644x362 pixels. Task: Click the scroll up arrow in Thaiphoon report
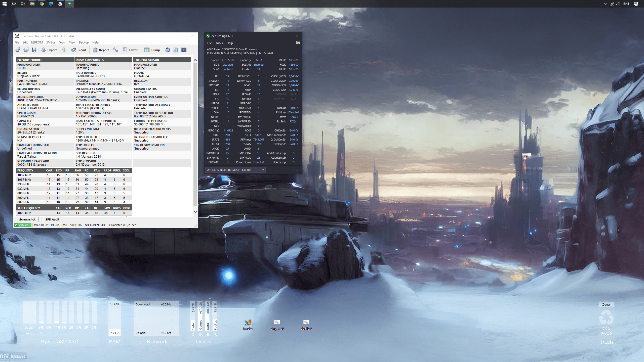point(195,60)
